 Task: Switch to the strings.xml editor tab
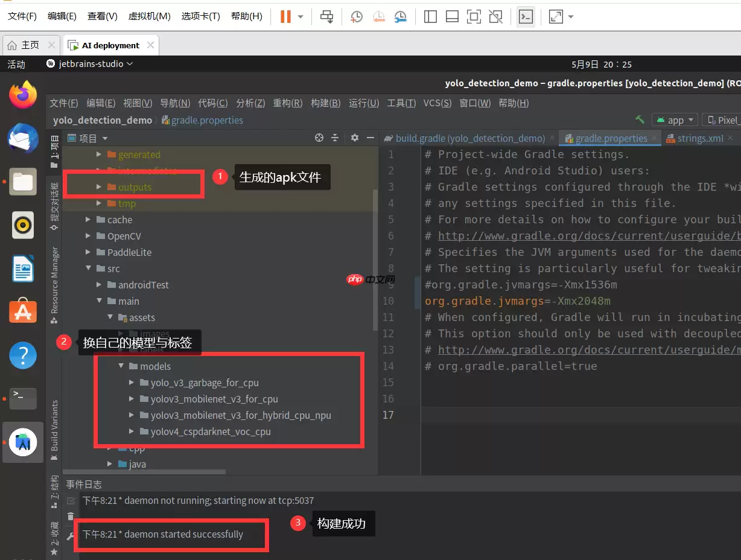coord(700,138)
